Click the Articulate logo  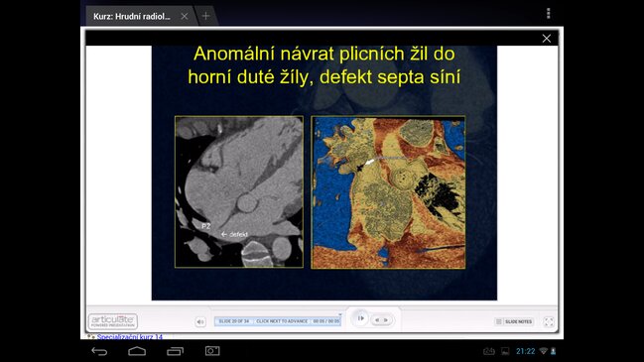coord(113,321)
